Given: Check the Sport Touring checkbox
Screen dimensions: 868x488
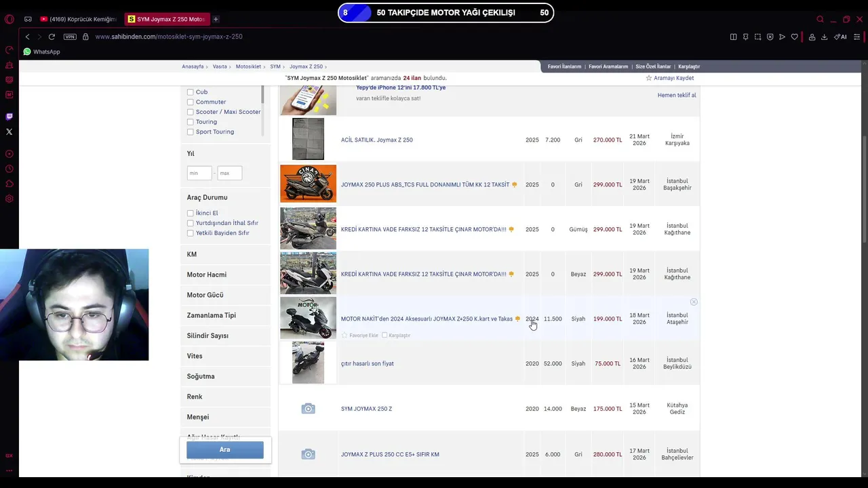Looking at the screenshot, I should [x=190, y=132].
